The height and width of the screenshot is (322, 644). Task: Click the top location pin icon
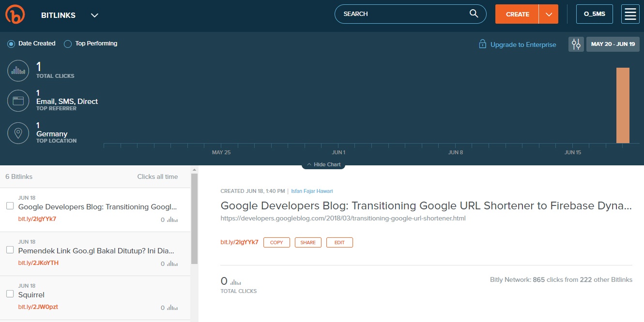click(x=18, y=133)
